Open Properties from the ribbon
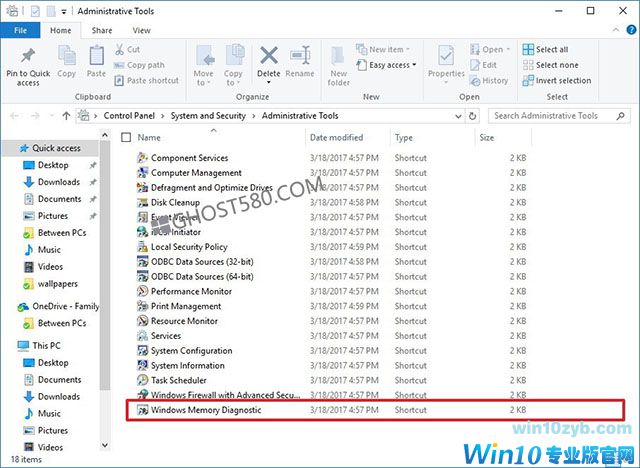The image size is (640, 468). click(x=446, y=60)
